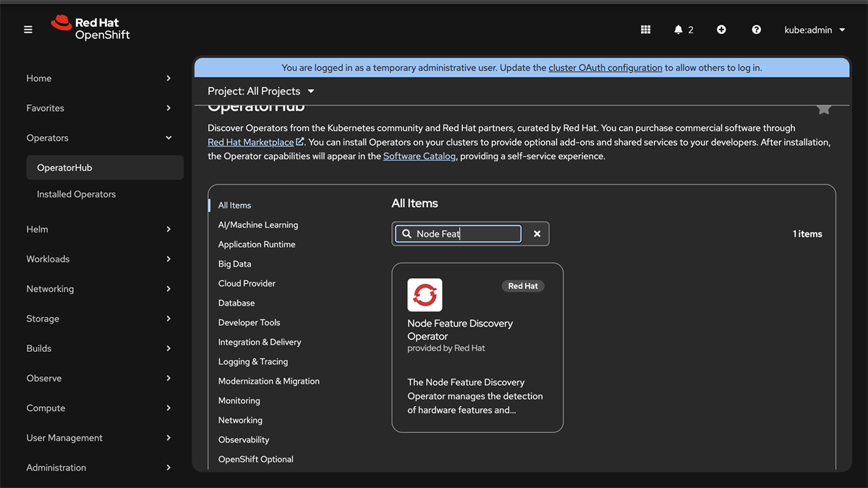Filter by Database category

[x=237, y=303]
